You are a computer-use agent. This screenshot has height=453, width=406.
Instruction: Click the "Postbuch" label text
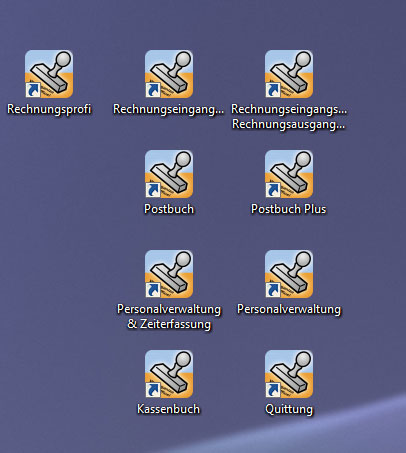[169, 209]
